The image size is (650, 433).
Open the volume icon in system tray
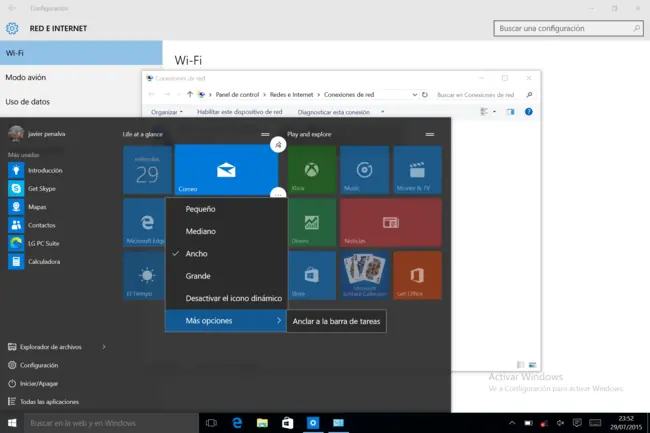click(x=560, y=423)
